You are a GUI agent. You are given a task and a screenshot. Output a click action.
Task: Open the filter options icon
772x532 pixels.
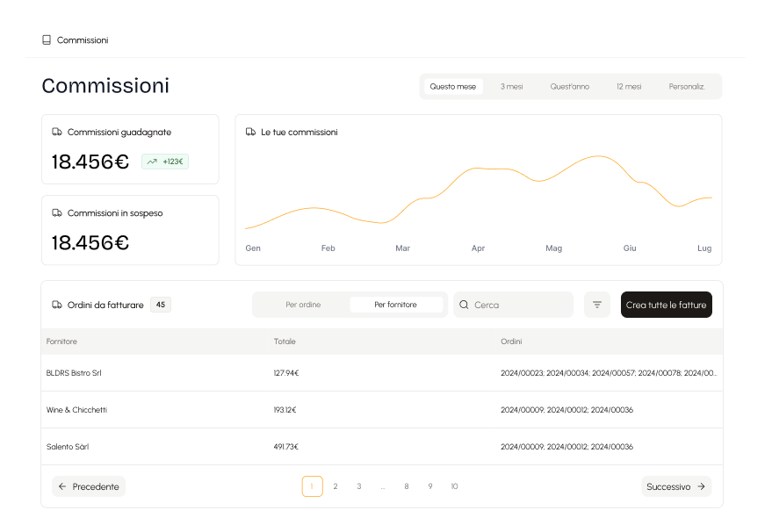[596, 304]
